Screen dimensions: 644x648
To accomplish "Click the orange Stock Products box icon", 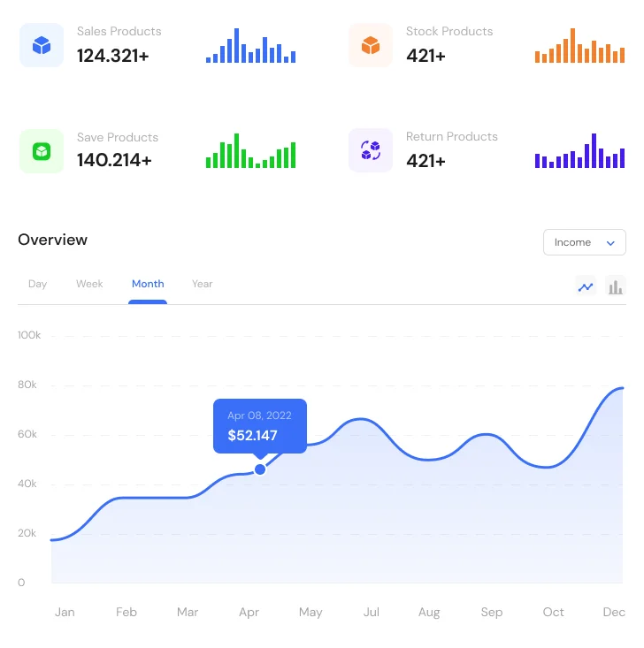I will coord(371,45).
